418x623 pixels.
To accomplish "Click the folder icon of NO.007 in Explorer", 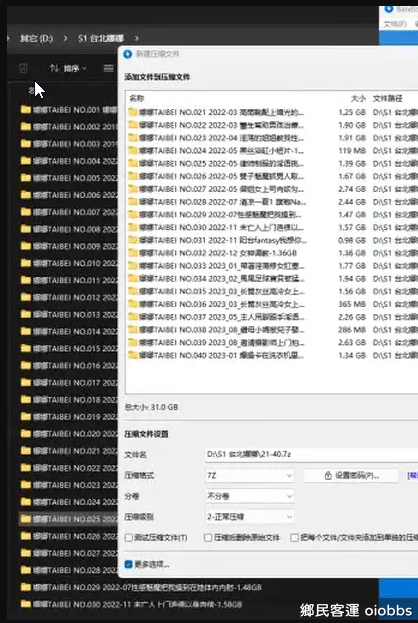I will (x=26, y=212).
